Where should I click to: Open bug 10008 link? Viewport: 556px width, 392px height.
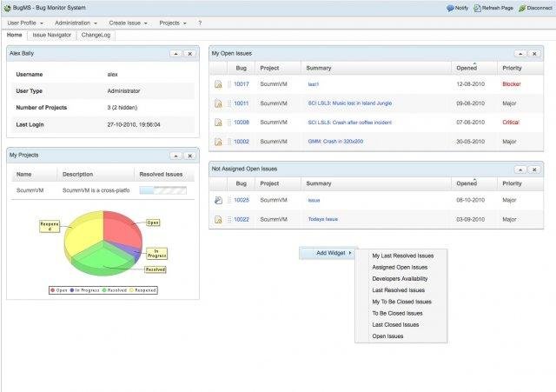242,123
